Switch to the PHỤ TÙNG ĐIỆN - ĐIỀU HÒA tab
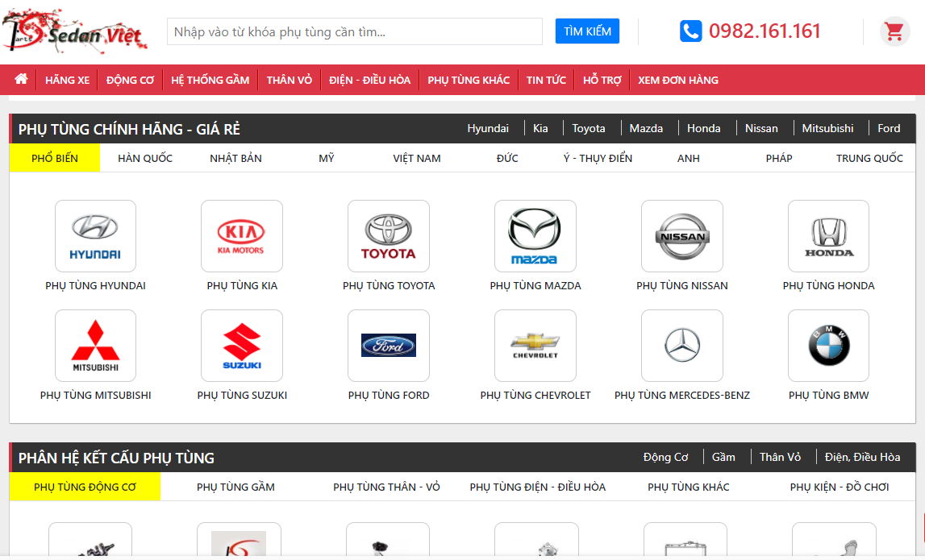The image size is (925, 560). pyautogui.click(x=538, y=487)
